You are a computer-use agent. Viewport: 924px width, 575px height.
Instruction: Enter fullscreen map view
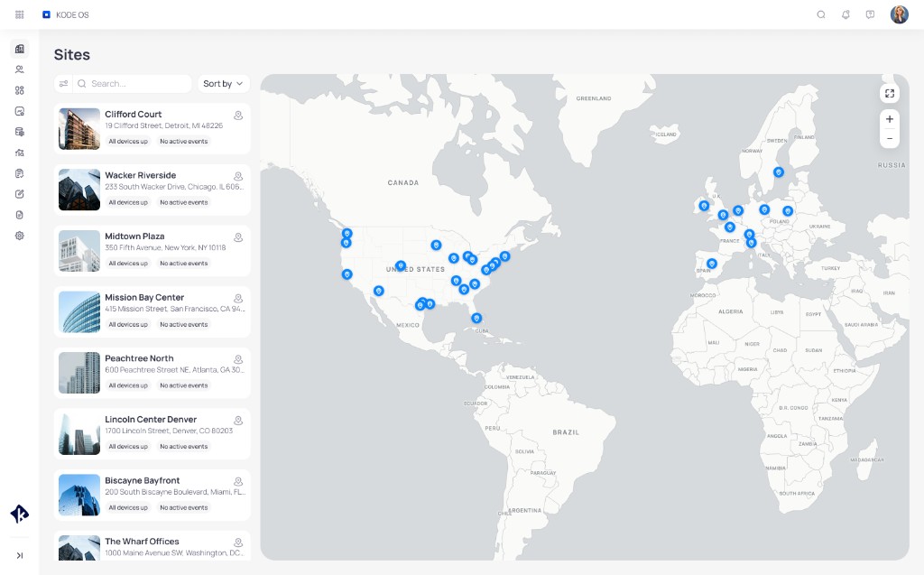coord(890,93)
